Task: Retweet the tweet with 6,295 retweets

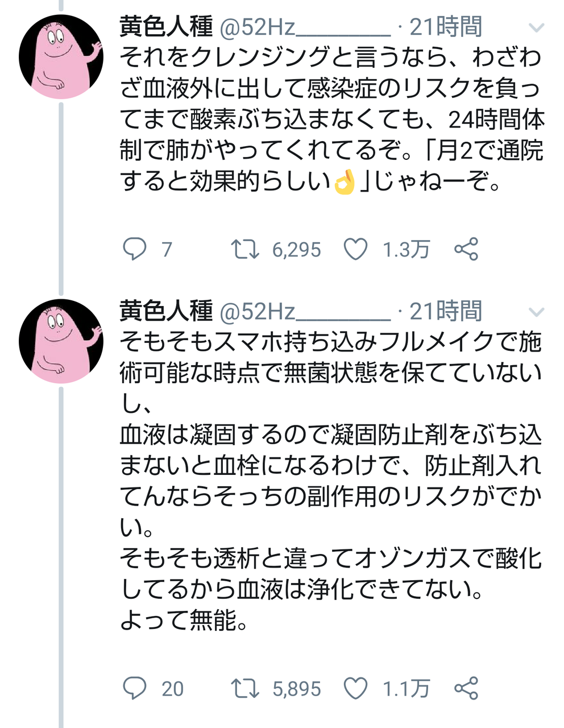Action: click(245, 250)
